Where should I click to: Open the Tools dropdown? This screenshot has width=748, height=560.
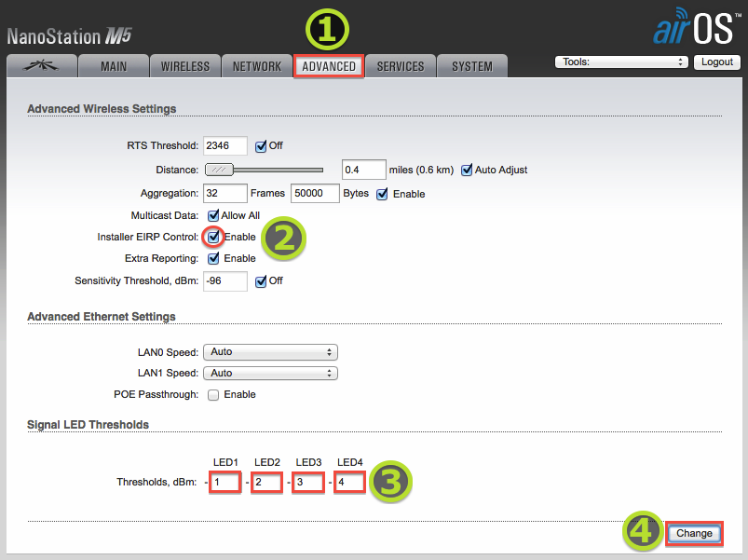[x=621, y=62]
